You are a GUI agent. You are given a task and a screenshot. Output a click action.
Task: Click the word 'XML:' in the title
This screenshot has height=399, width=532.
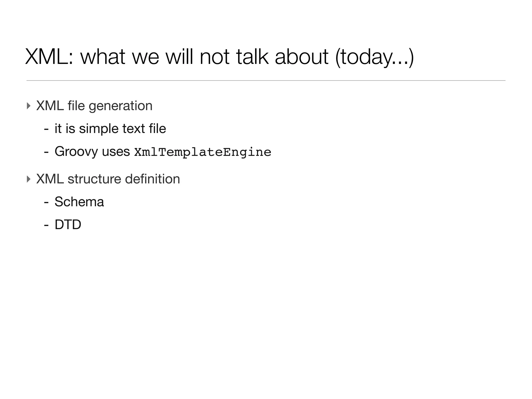(49, 57)
